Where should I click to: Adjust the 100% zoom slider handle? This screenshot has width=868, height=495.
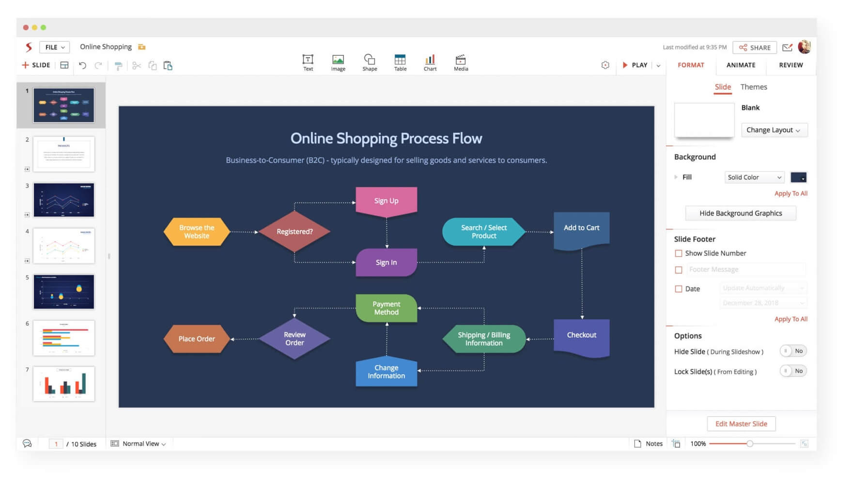coord(750,444)
